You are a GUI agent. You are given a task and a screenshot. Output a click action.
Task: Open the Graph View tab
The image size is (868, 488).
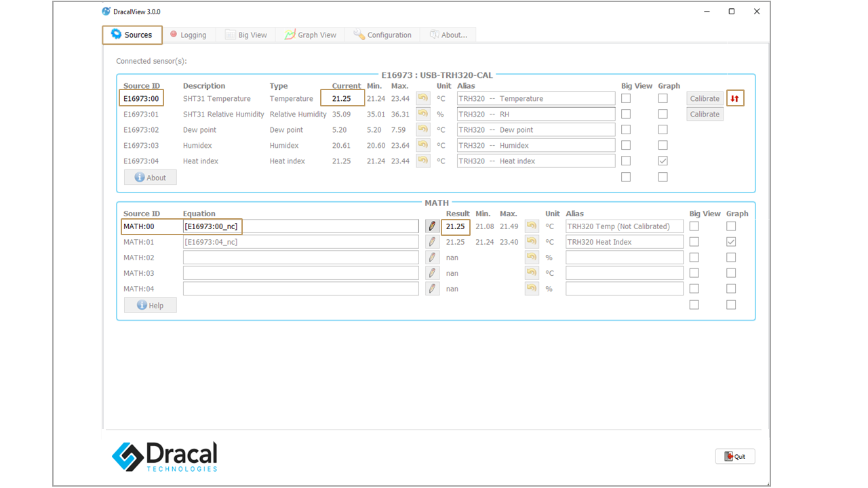tap(310, 35)
